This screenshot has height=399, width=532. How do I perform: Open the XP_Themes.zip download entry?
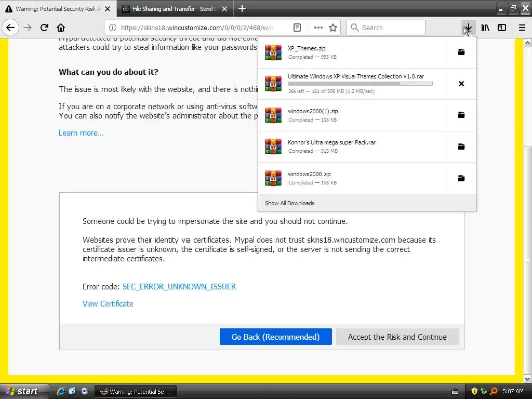tap(352, 52)
